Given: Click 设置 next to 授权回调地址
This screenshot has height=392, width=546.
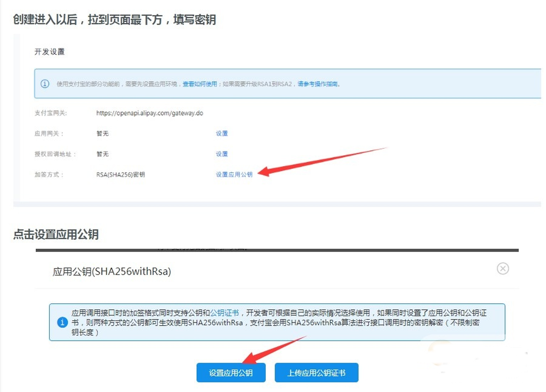Looking at the screenshot, I should coord(222,154).
